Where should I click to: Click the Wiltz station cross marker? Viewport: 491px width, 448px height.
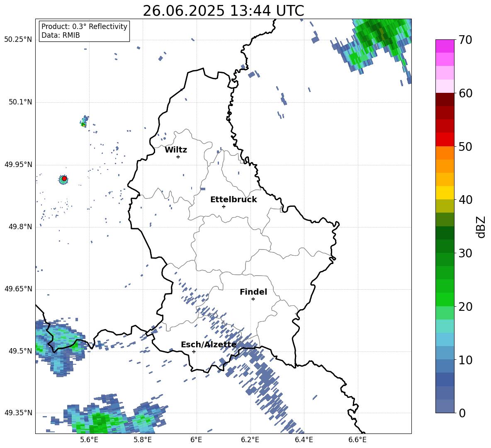pos(178,157)
